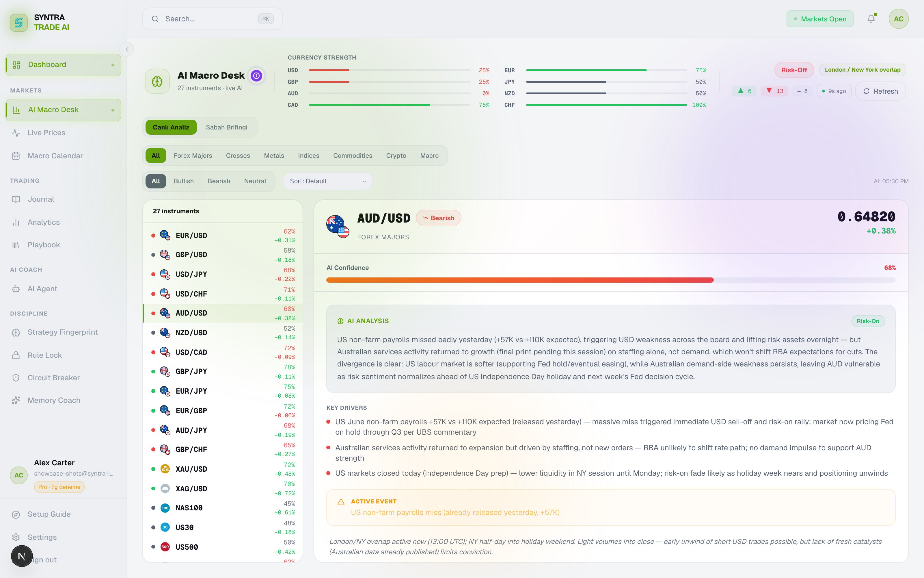Open the Sort: Default dropdown

click(328, 181)
